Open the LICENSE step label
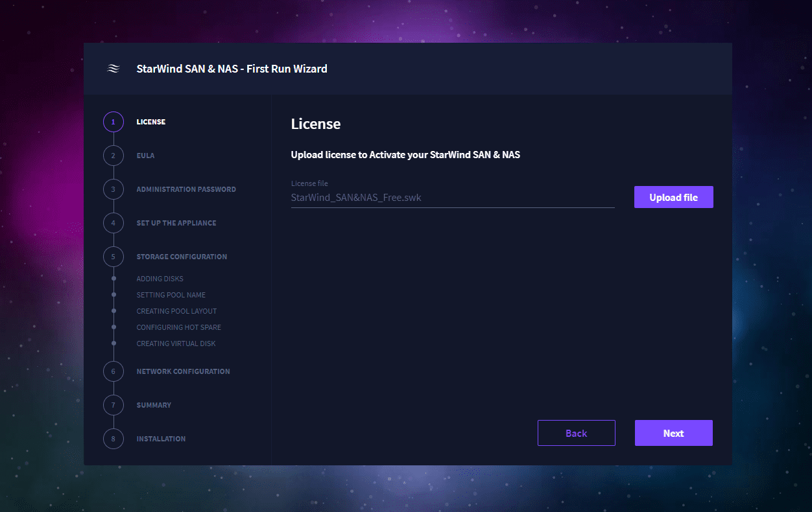The image size is (812, 512). pyautogui.click(x=150, y=122)
